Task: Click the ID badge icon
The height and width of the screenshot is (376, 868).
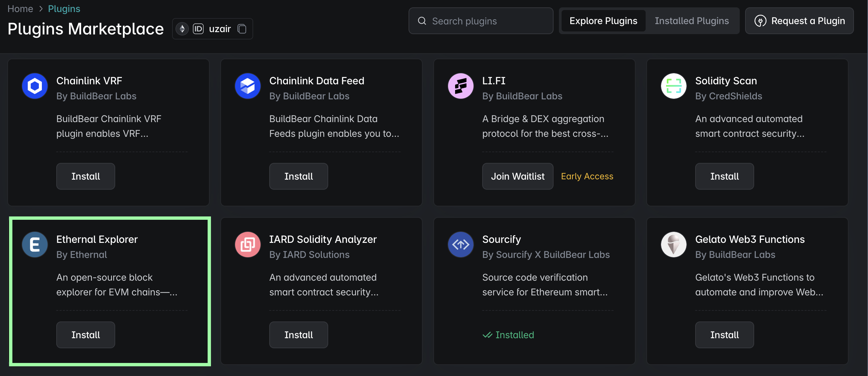Action: pyautogui.click(x=198, y=29)
